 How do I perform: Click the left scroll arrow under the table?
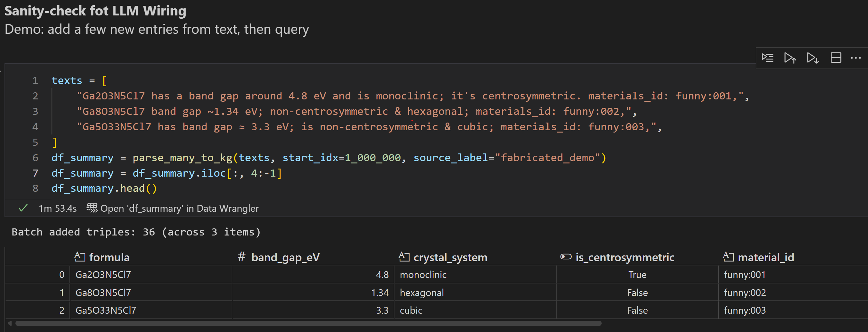[10, 323]
